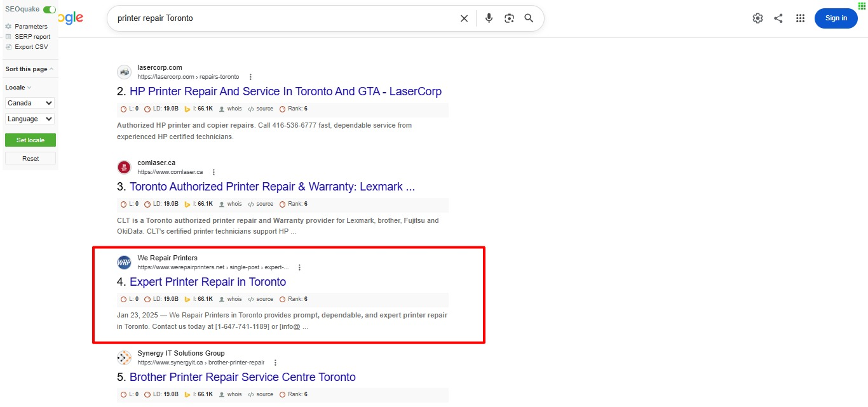Submit search with magnifier icon
Image resolution: width=868 pixels, height=407 pixels.
click(x=529, y=18)
